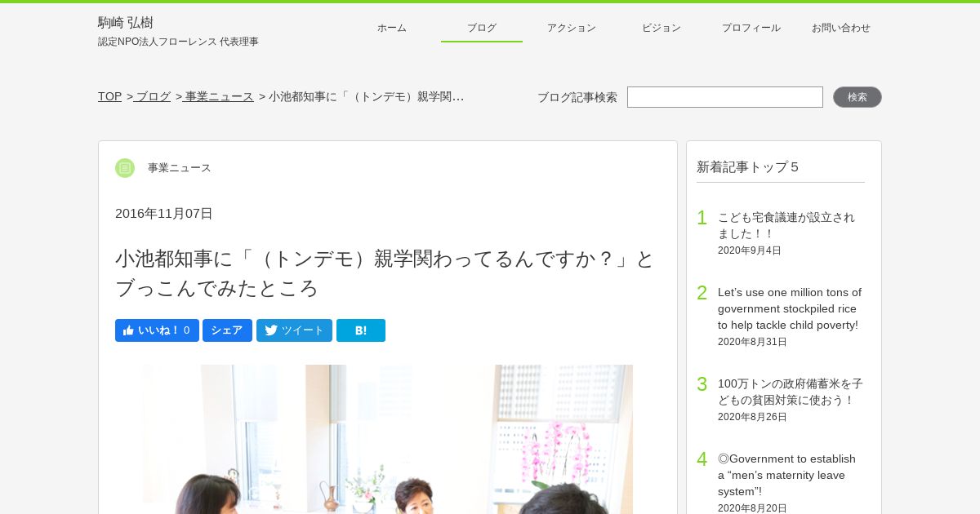Click the date 2016年11月07日
The image size is (980, 514).
click(164, 214)
